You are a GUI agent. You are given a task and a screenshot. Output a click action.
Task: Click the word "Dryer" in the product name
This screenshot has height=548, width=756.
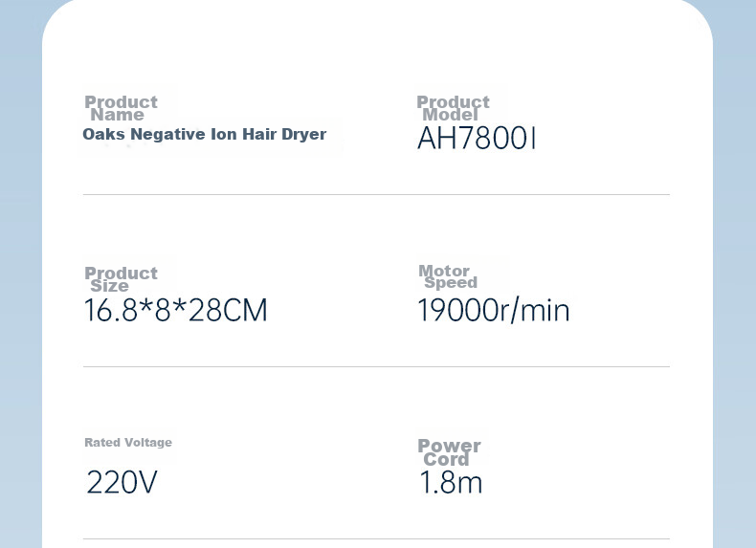(303, 135)
